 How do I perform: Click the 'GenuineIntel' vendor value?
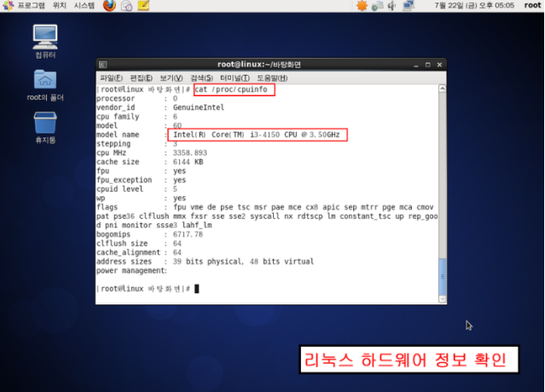[199, 107]
